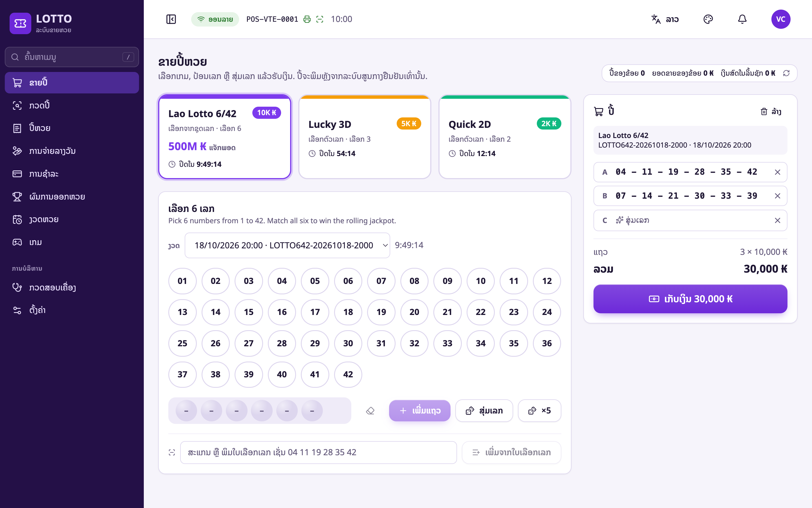Remove row A from the ticket

tap(777, 172)
